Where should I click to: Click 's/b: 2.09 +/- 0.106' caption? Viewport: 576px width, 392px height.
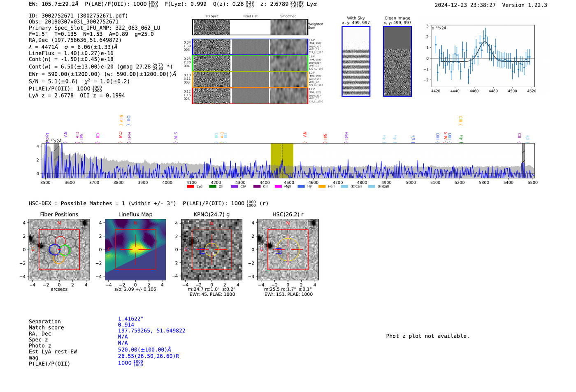coord(135,289)
